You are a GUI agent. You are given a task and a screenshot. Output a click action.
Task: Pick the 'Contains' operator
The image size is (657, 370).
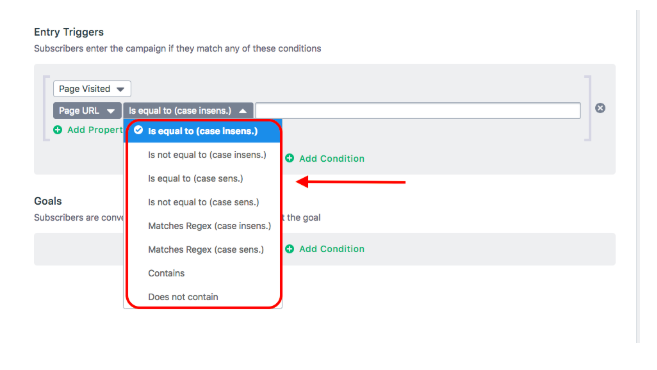(203, 273)
